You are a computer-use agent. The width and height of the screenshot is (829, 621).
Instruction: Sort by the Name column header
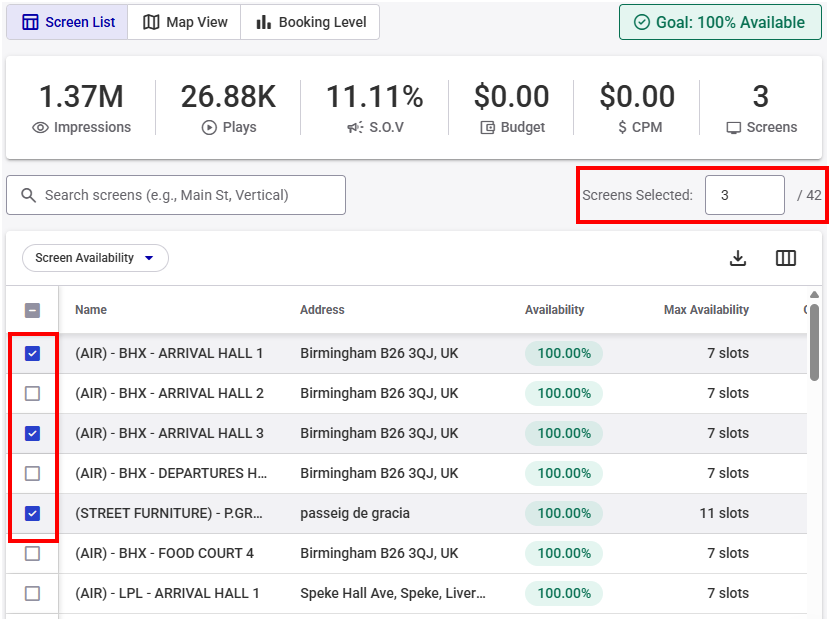pyautogui.click(x=91, y=310)
